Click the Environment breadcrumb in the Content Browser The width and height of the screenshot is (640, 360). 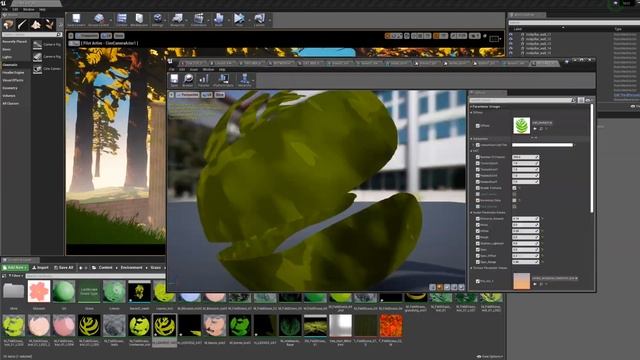point(131,268)
